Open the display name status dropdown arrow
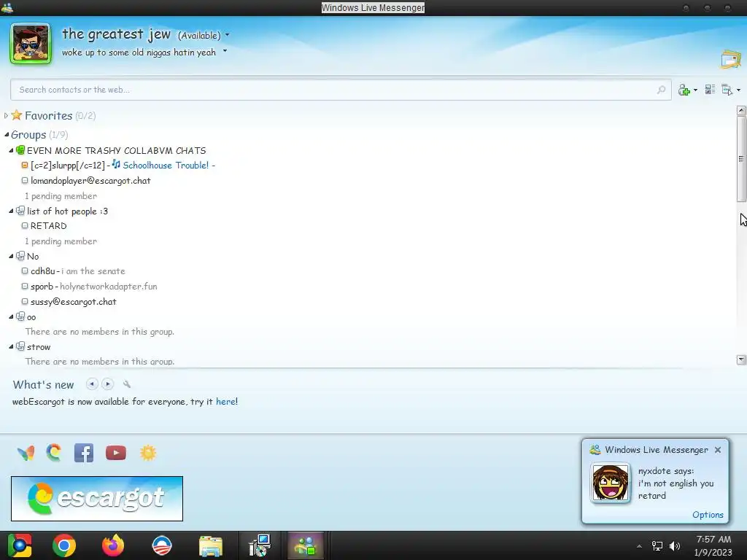 click(x=228, y=35)
